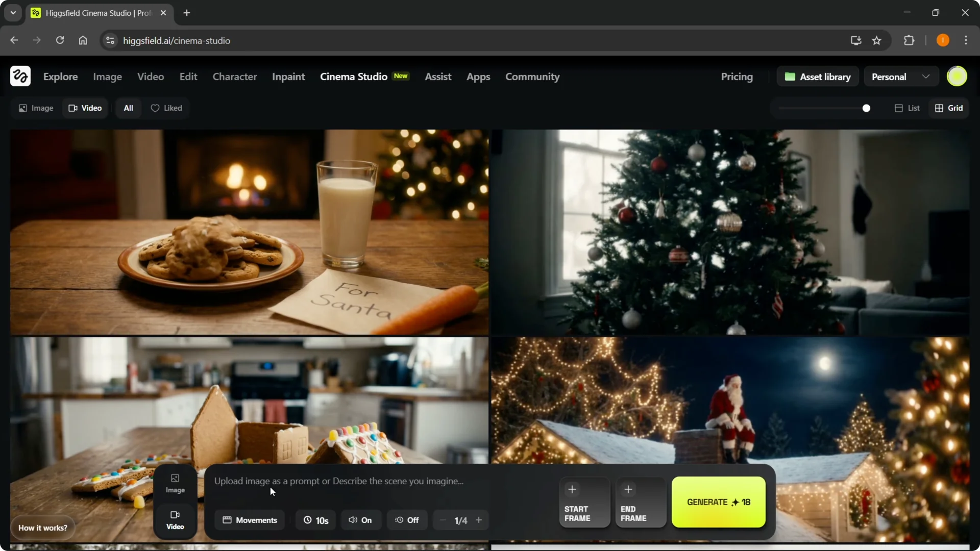This screenshot has width=980, height=551.
Task: Click the Generate 18 credits button
Action: pos(718,502)
